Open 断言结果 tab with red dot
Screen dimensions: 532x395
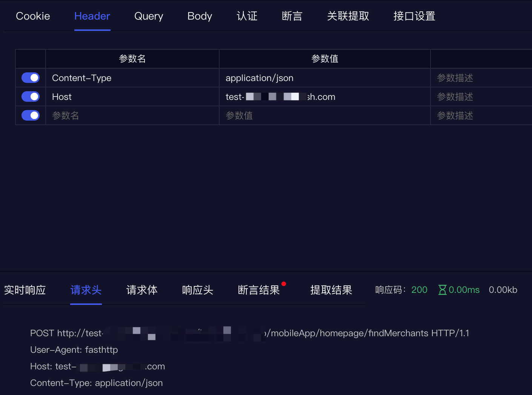(x=259, y=290)
